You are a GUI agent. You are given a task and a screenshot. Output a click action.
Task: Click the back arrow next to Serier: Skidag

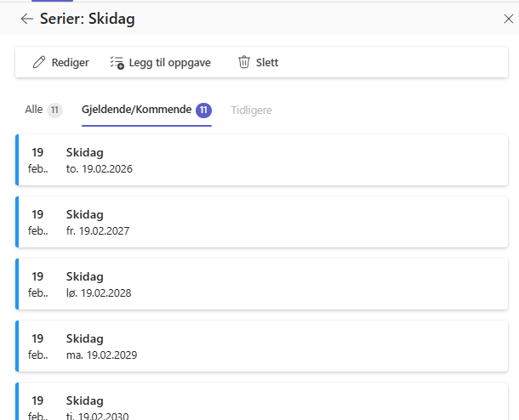(x=27, y=19)
